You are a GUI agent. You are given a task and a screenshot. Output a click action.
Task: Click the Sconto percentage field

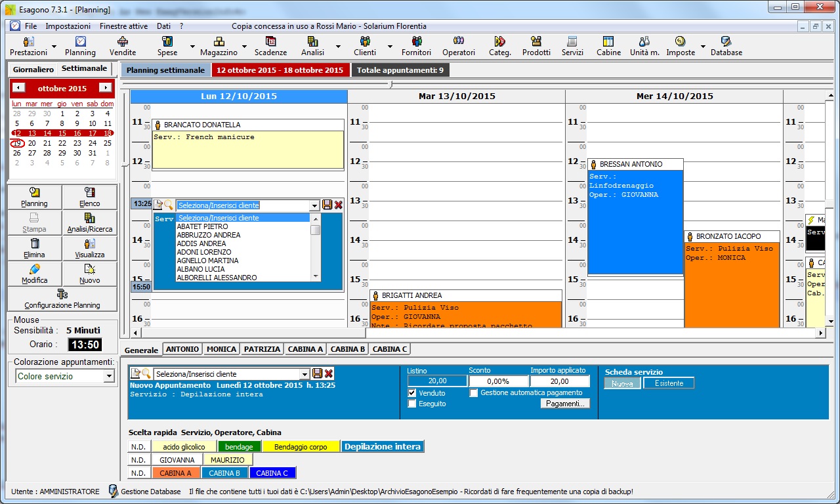[499, 381]
